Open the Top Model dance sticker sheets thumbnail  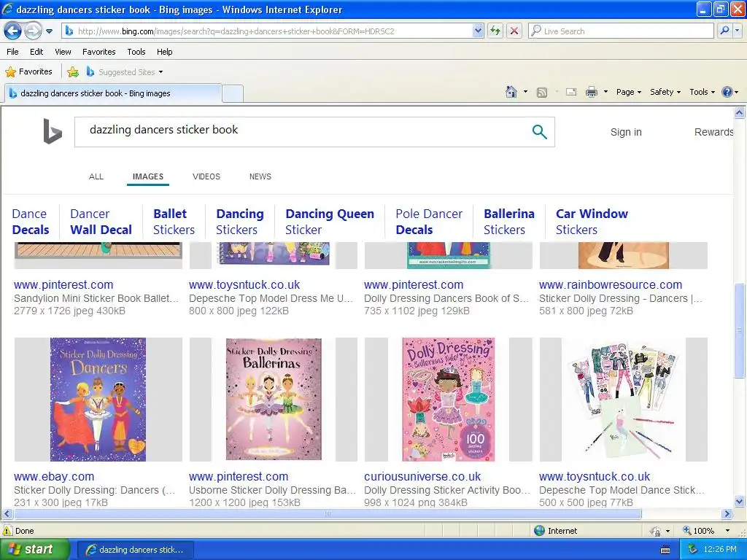tap(624, 400)
